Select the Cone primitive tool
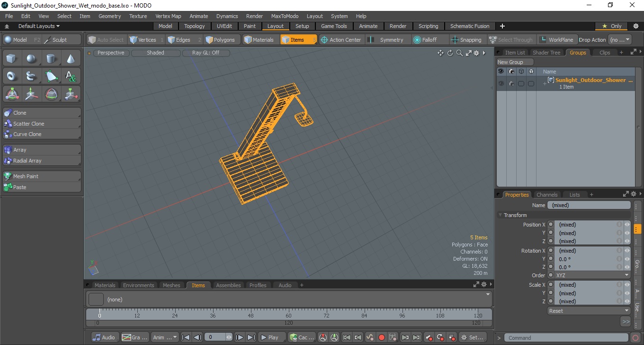 (71, 59)
